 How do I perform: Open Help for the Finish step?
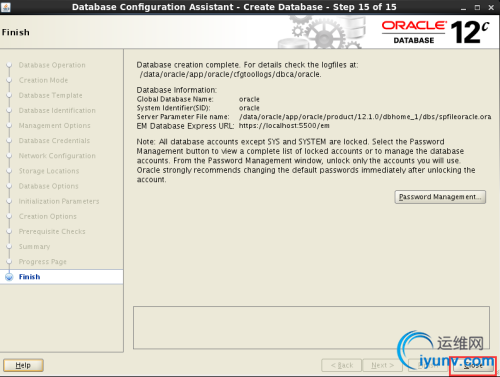point(23,365)
